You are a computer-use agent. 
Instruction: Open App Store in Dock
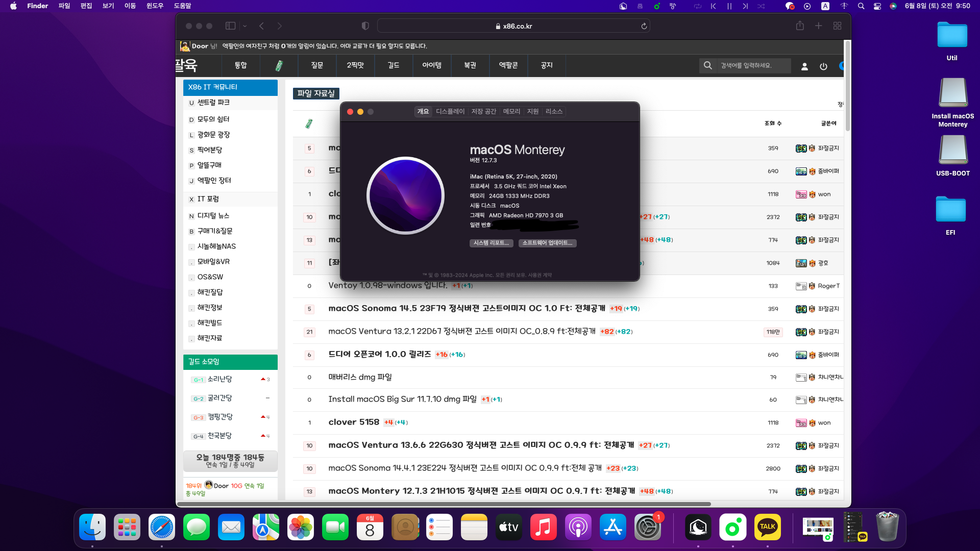point(613,528)
